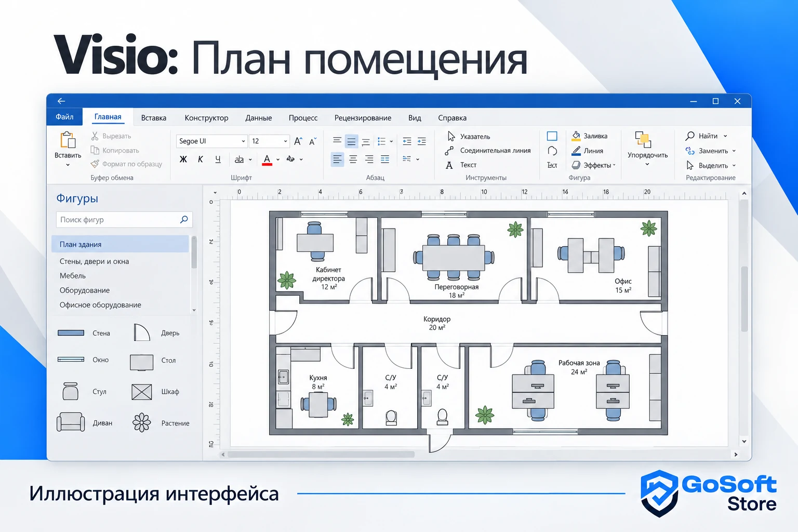
Task: Click the Поиск фигур search field
Action: [124, 220]
